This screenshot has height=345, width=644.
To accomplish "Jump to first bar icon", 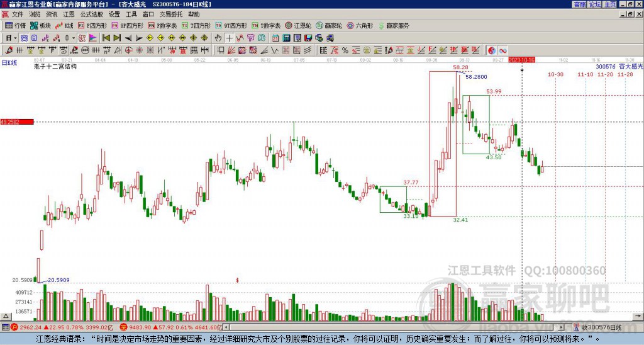I will 106,38.
